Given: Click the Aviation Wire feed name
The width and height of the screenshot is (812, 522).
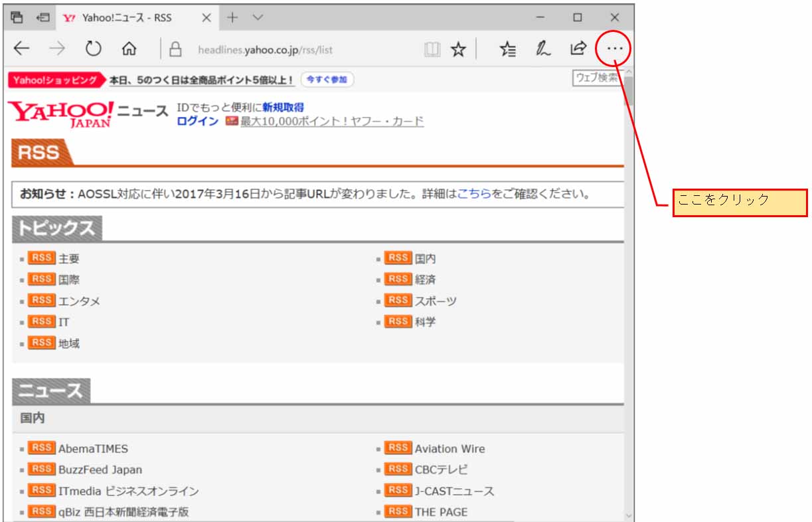Looking at the screenshot, I should 450,449.
